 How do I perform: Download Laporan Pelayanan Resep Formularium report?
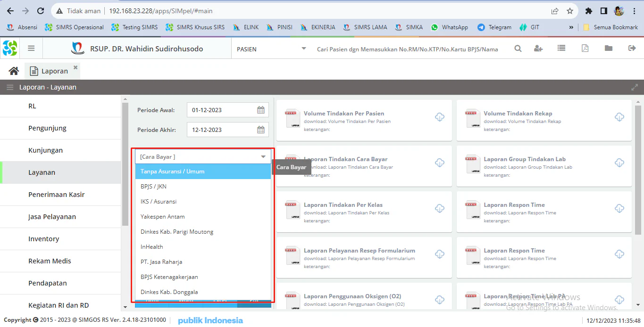pyautogui.click(x=440, y=254)
